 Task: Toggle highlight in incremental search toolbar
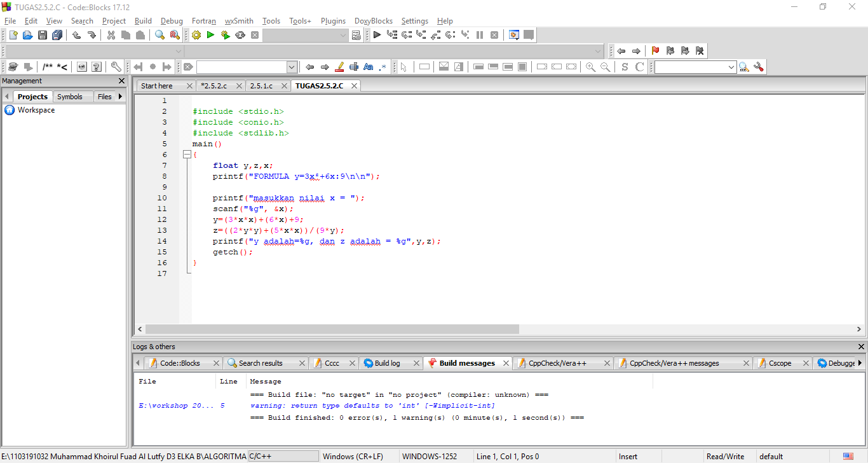click(339, 67)
